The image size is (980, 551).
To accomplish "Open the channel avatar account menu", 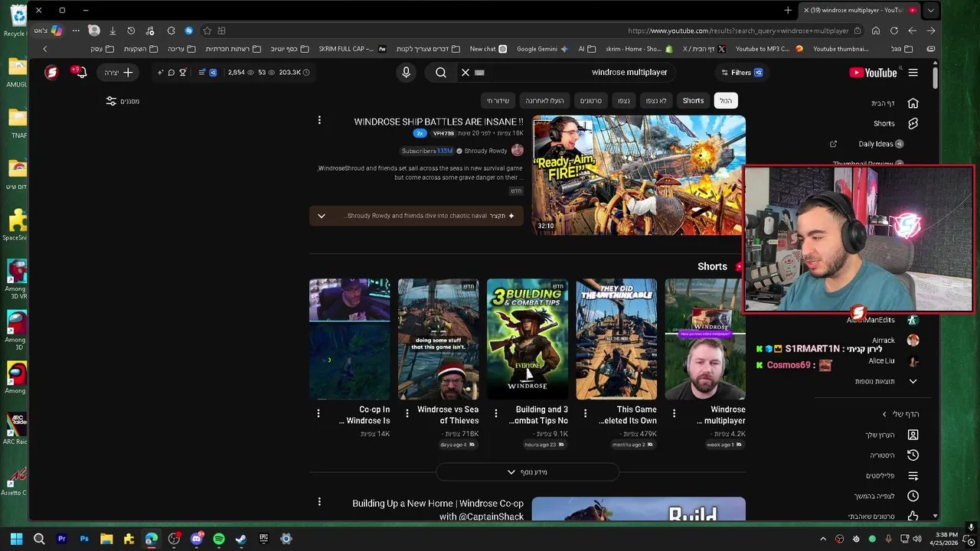I will click(x=51, y=72).
